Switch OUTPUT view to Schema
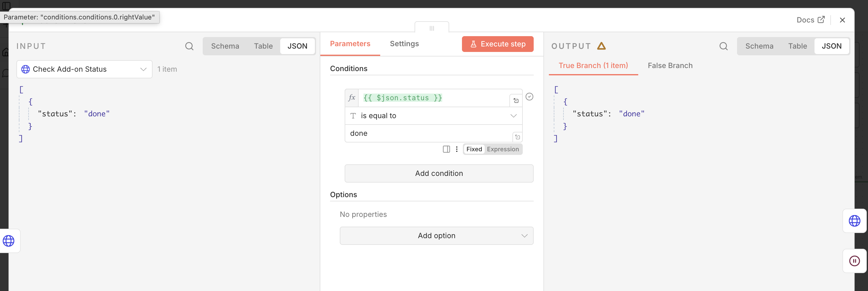This screenshot has width=868, height=291. click(759, 46)
